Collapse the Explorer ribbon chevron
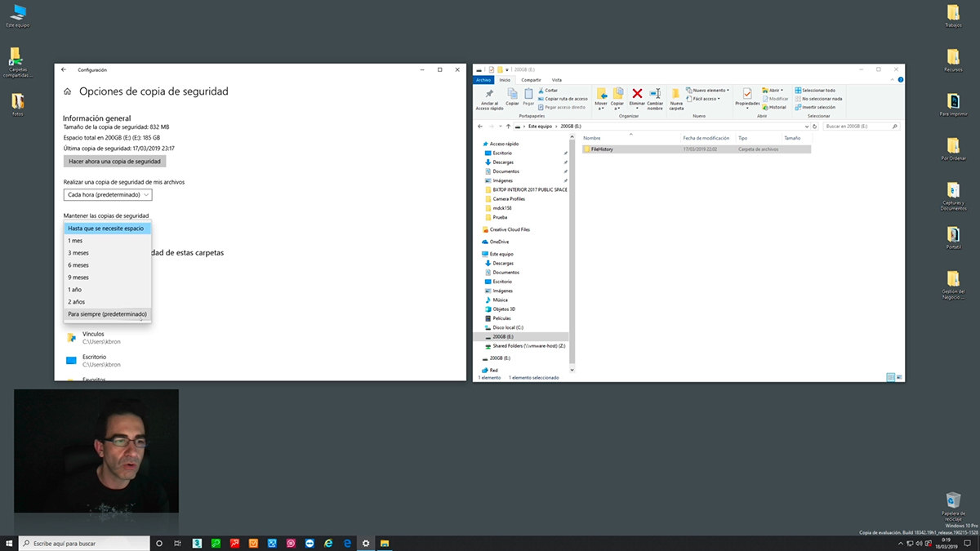This screenshot has height=551, width=980. [x=891, y=80]
